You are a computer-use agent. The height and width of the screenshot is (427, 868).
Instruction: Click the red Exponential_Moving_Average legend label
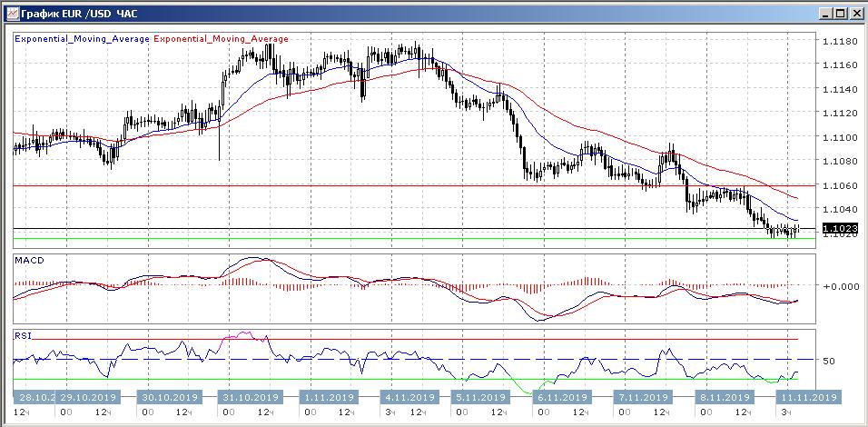[222, 39]
